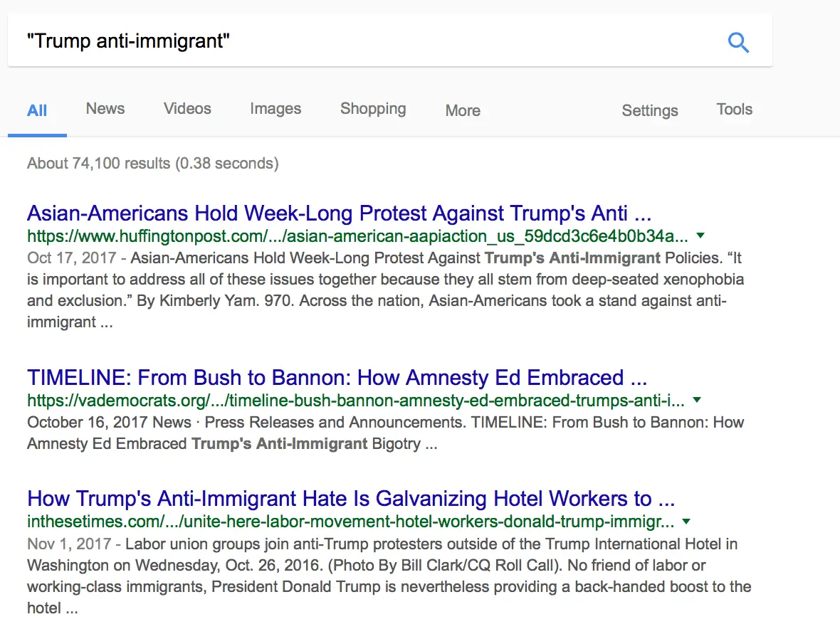Click the Tools option
The height and width of the screenshot is (629, 840).
pyautogui.click(x=734, y=110)
